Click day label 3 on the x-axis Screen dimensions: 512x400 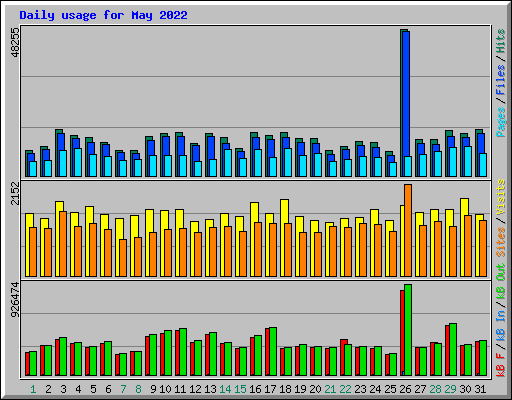[x=63, y=389]
